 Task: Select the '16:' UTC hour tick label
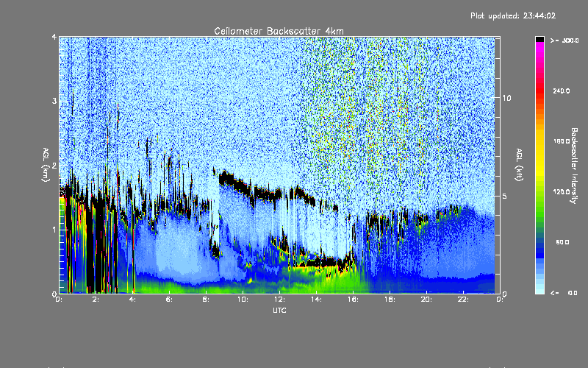tap(353, 300)
